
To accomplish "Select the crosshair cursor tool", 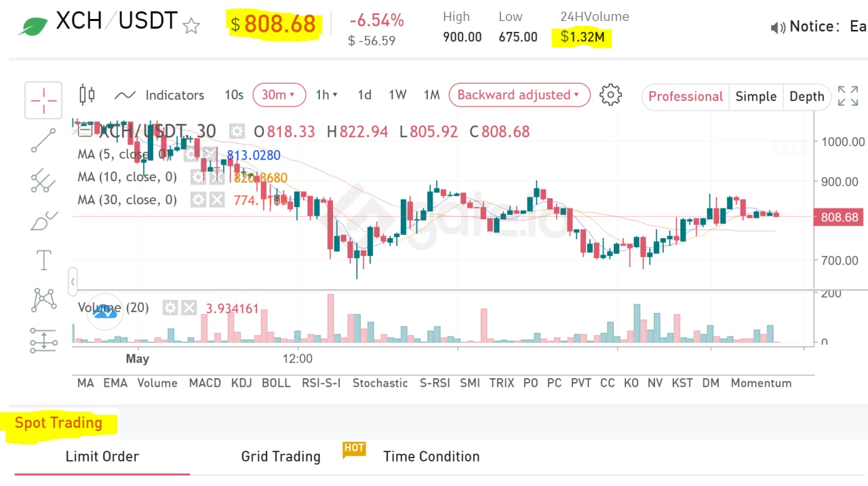I will coord(43,100).
